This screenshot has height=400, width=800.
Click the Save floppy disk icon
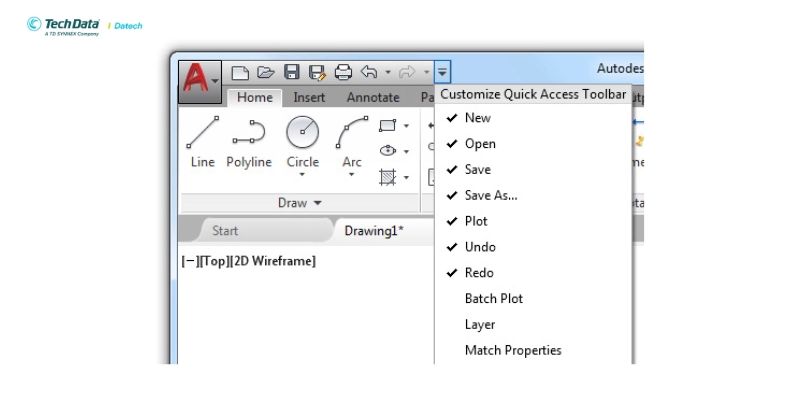[292, 72]
